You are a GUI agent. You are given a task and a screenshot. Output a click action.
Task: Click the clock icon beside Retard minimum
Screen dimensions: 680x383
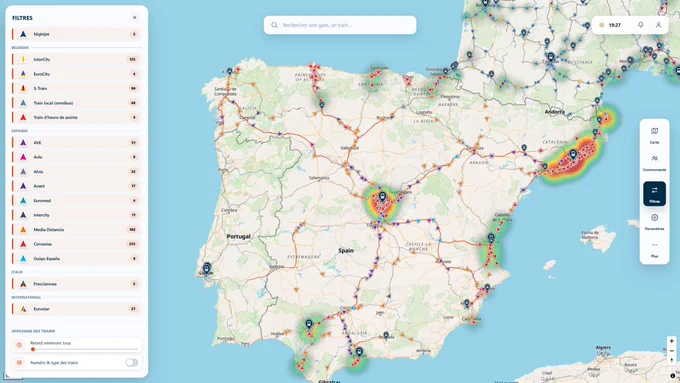coord(19,345)
